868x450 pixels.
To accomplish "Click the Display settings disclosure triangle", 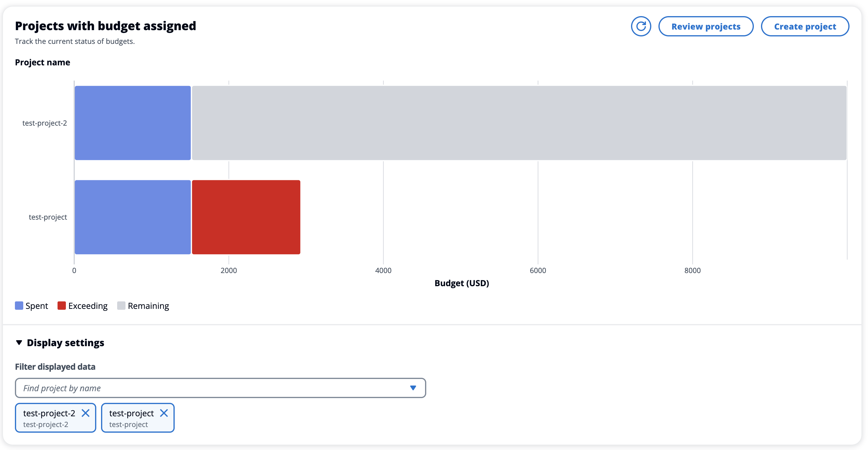I will coord(19,342).
